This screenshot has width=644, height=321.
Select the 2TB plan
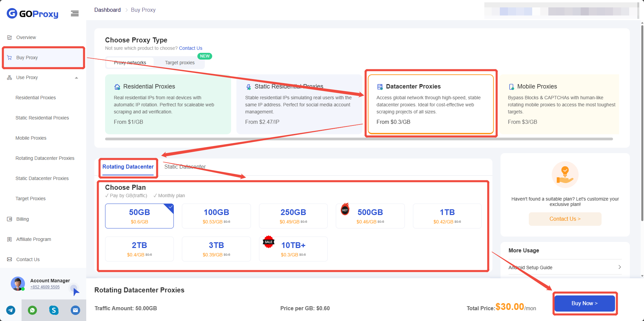(x=139, y=249)
